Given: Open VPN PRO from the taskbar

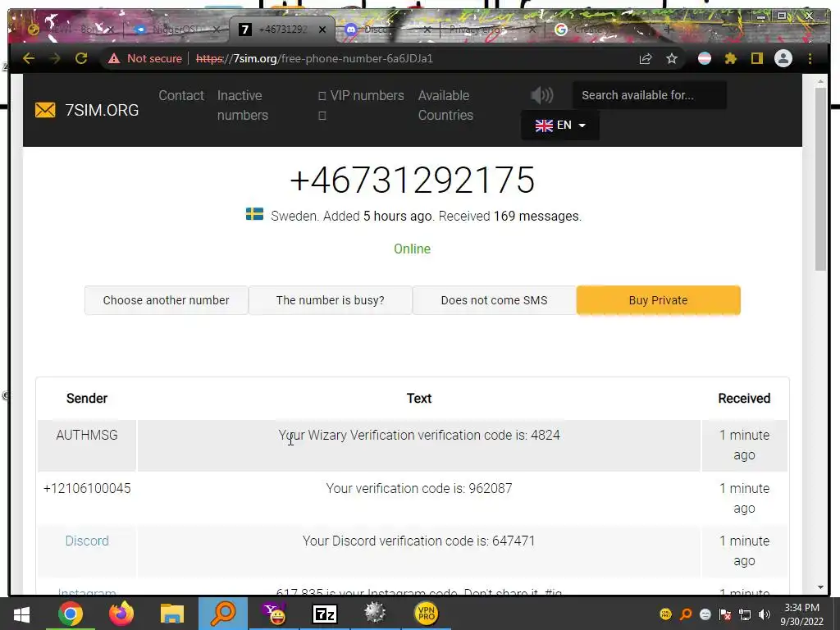Looking at the screenshot, I should pos(426,614).
